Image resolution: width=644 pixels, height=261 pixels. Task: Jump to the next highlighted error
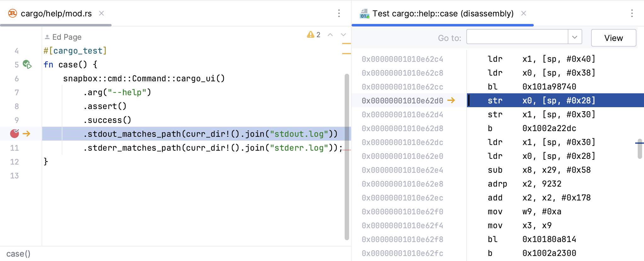pyautogui.click(x=343, y=35)
